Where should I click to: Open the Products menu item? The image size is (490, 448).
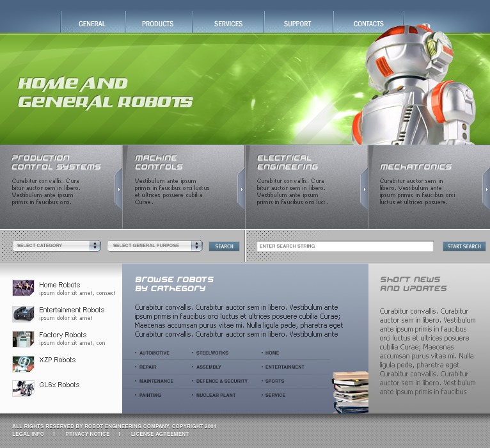[x=157, y=24]
